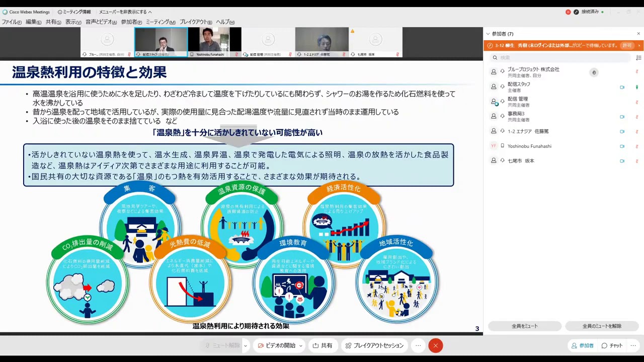Click camera icon for 七尾市 坂本
Image resolution: width=644 pixels, height=362 pixels.
click(x=622, y=161)
